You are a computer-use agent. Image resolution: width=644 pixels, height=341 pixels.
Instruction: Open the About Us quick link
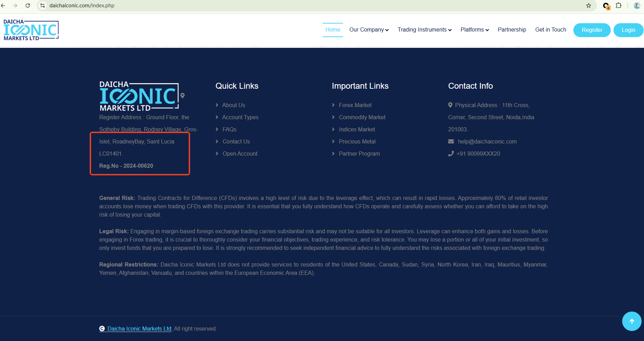[x=234, y=105]
